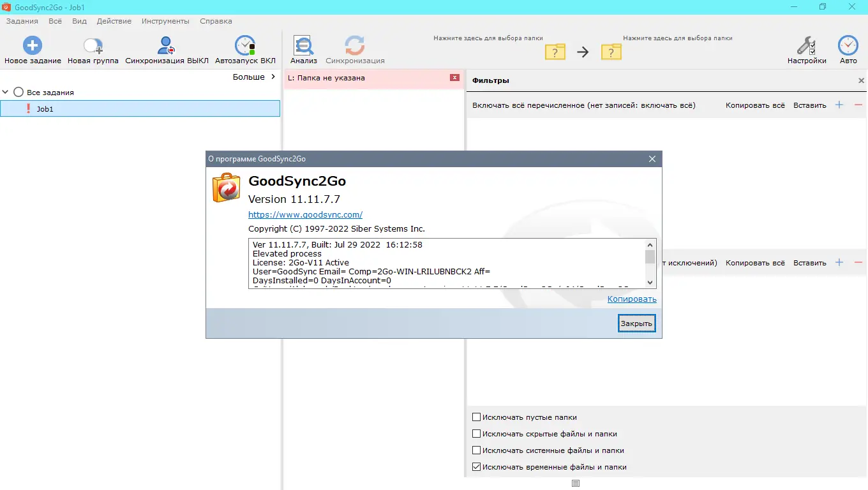Click the 'Фильтры' panel title
Viewport: 868px width, 490px height.
click(x=491, y=80)
